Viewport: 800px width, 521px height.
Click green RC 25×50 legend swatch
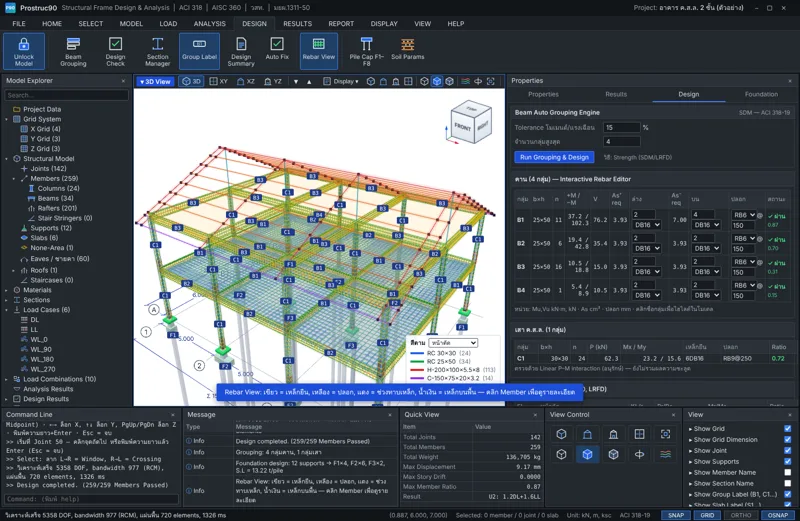point(417,361)
